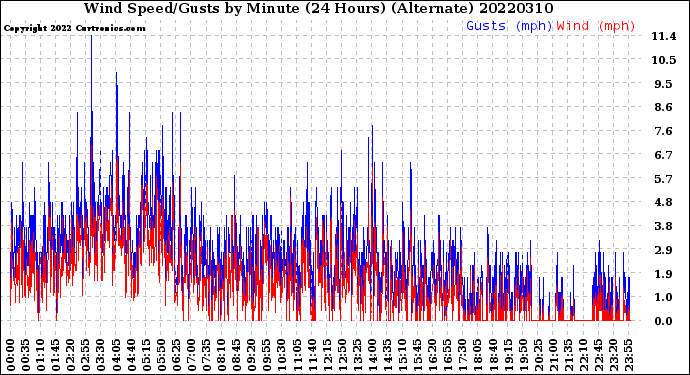
Task: Click the 05:15 time axis label
Action: (x=146, y=355)
